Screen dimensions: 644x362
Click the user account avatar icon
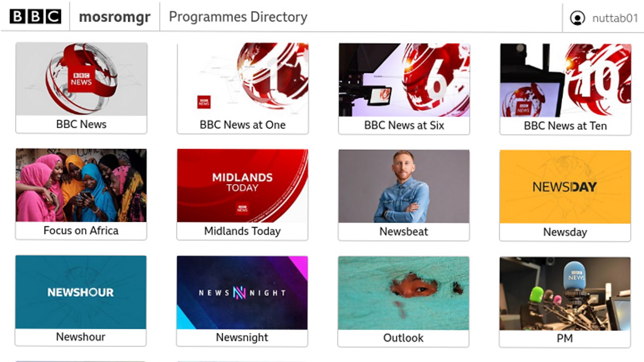point(577,18)
